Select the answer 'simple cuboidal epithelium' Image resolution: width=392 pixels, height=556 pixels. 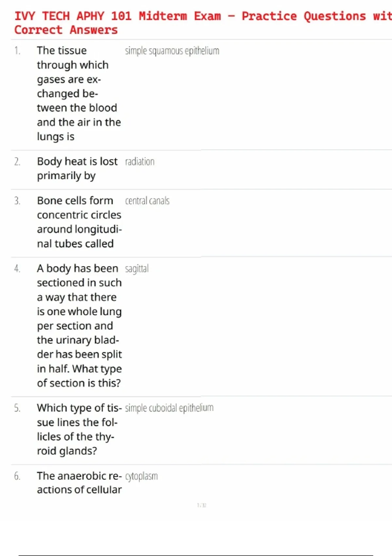click(x=169, y=408)
